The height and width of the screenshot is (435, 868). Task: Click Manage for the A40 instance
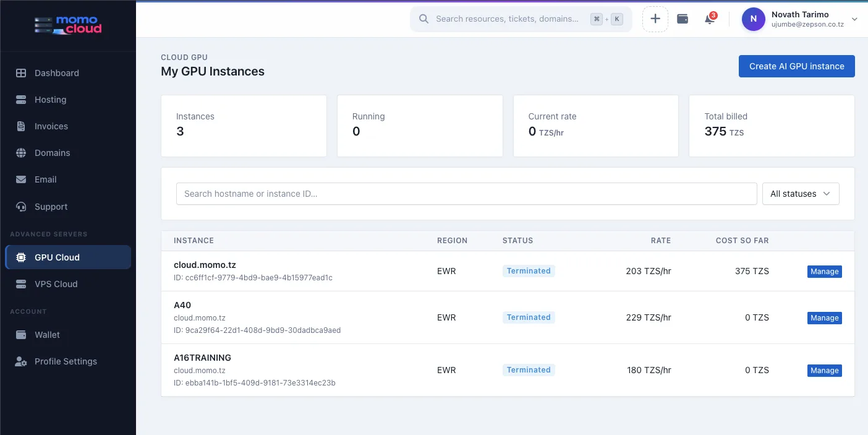(825, 318)
